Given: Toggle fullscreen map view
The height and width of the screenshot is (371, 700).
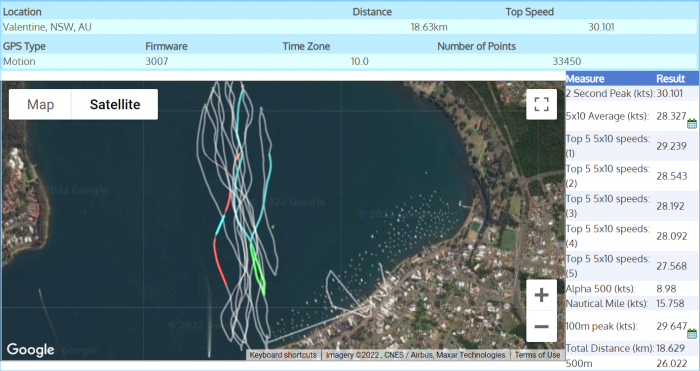Looking at the screenshot, I should (541, 104).
